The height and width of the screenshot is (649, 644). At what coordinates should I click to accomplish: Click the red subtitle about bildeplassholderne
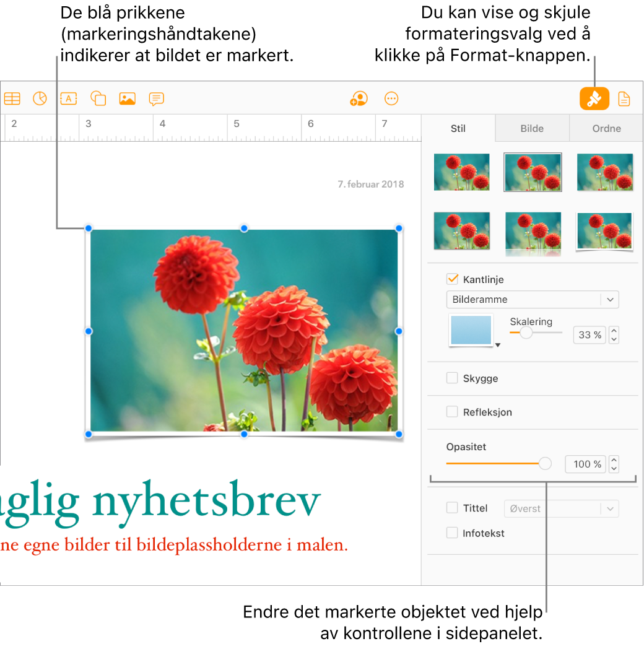pyautogui.click(x=174, y=545)
